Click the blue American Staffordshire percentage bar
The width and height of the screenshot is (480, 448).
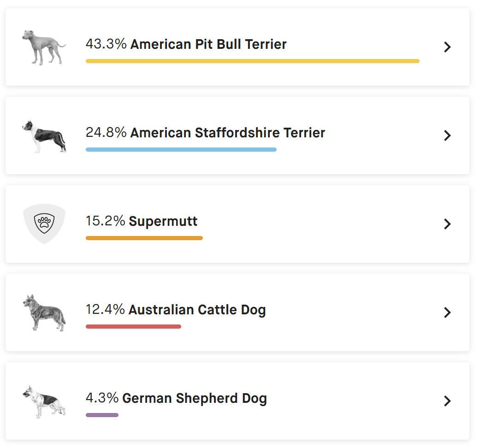point(181,149)
